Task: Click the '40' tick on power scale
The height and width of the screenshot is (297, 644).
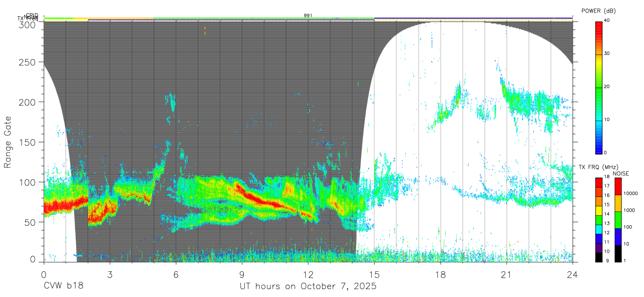Action: tap(607, 21)
